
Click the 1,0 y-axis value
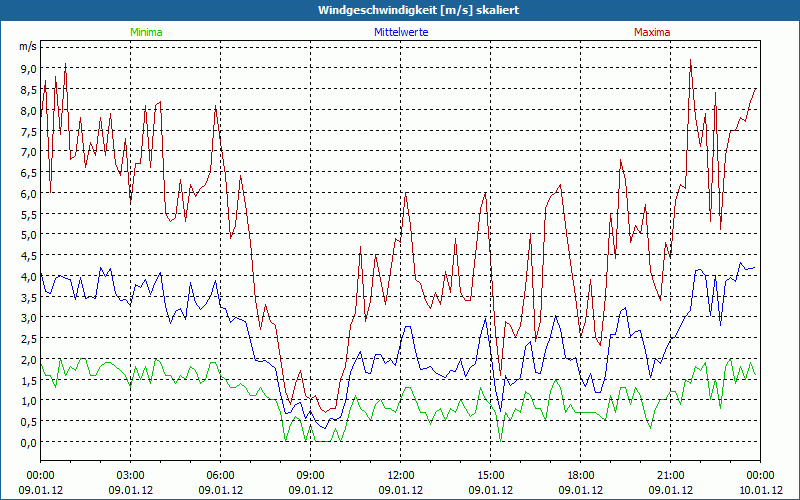29,401
